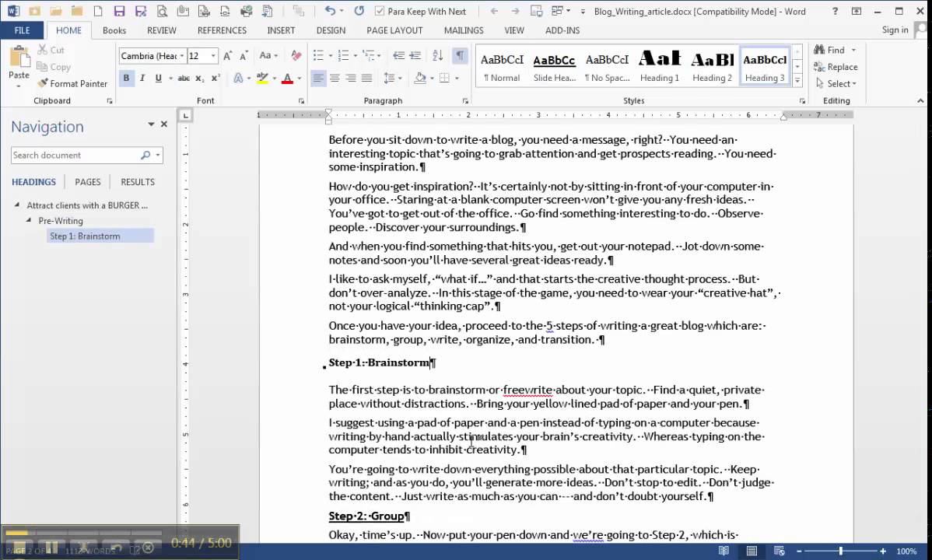Apply the Heading 1 style
Viewport: 932px width, 560px height.
[659, 66]
